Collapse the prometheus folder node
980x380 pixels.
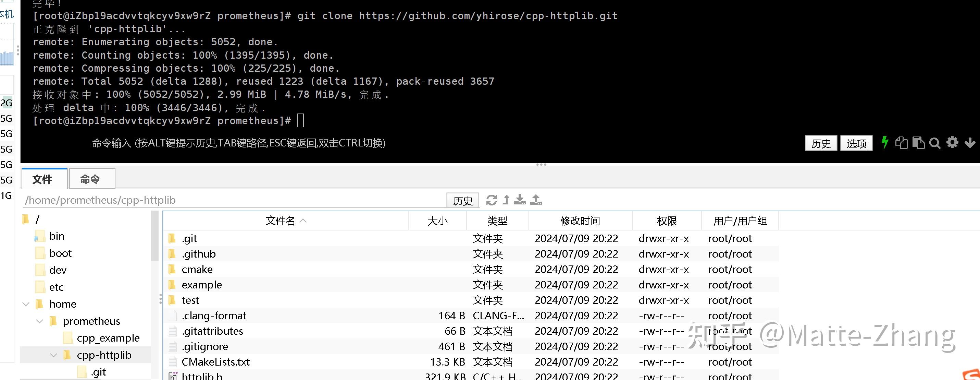(40, 321)
